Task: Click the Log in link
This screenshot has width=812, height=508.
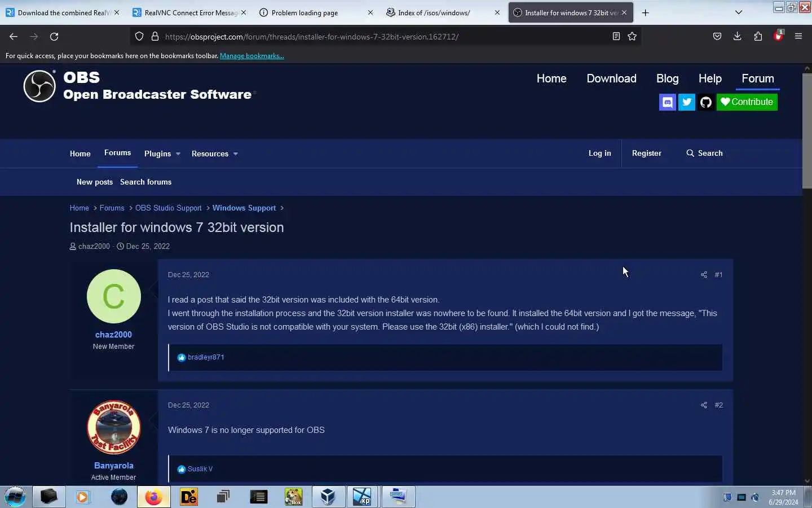Action: pos(599,154)
